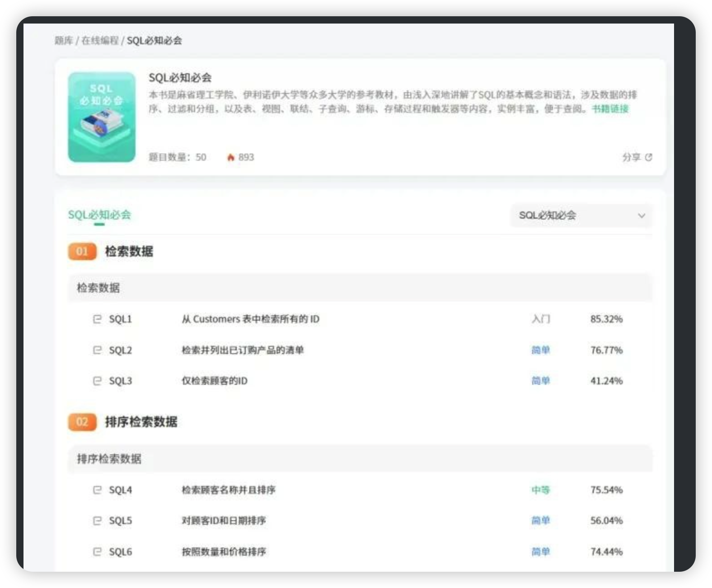Open problem 按照数量和价格排序

tap(224, 551)
